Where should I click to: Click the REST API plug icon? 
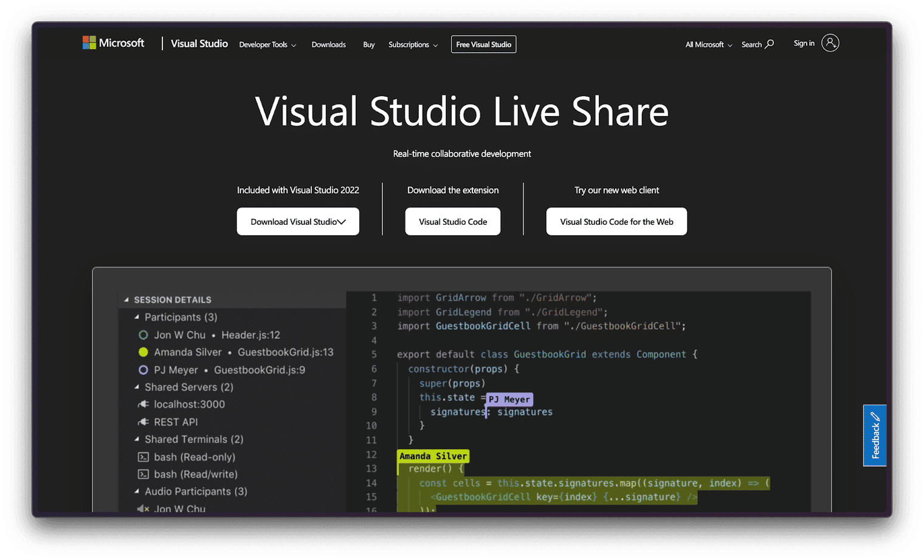coord(143,422)
